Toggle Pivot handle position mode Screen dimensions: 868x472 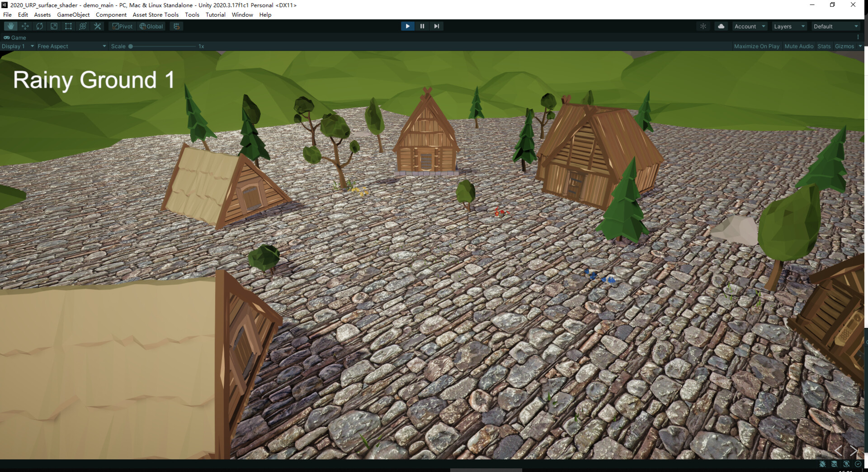122,26
